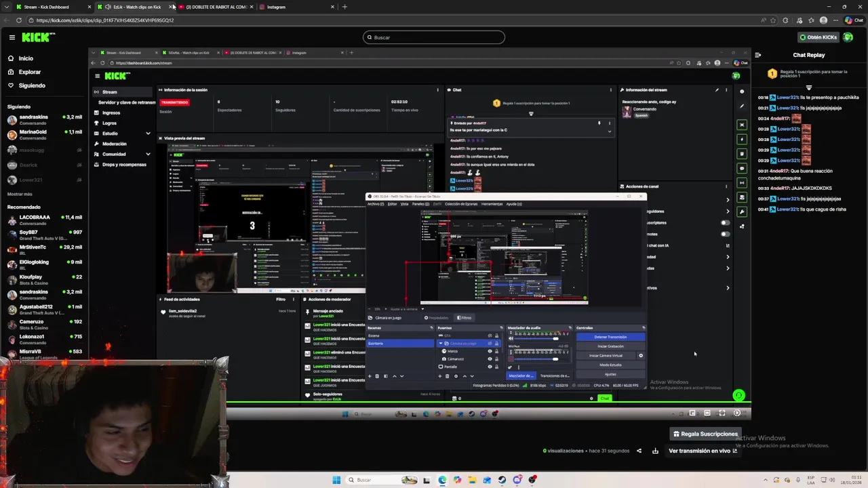The image size is (868, 488).
Task: Reload the page with the browser refresh icon
Action: point(20,20)
